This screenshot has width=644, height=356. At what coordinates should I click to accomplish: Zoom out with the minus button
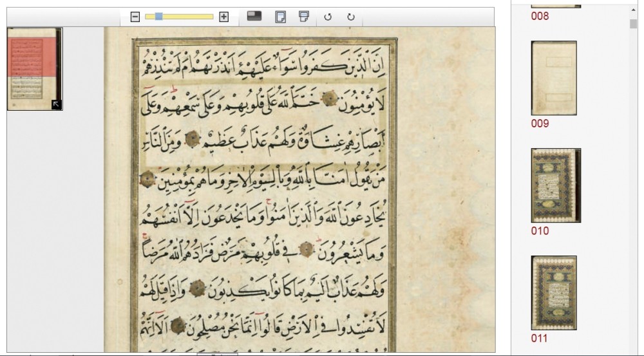click(135, 17)
